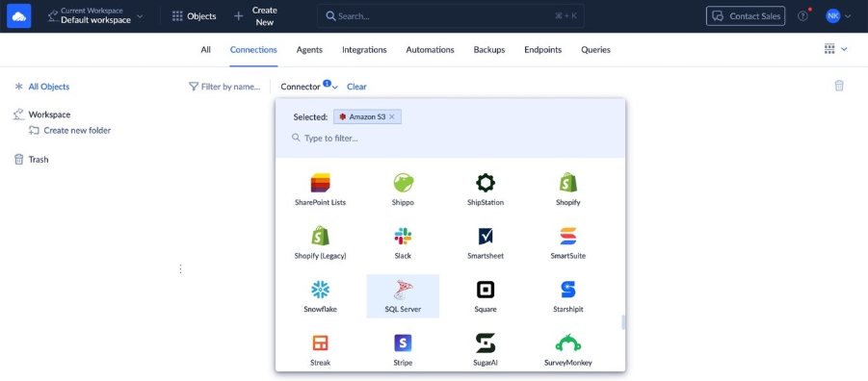This screenshot has width=868, height=381.
Task: Select the SharePoint Lists connector
Action: point(320,190)
